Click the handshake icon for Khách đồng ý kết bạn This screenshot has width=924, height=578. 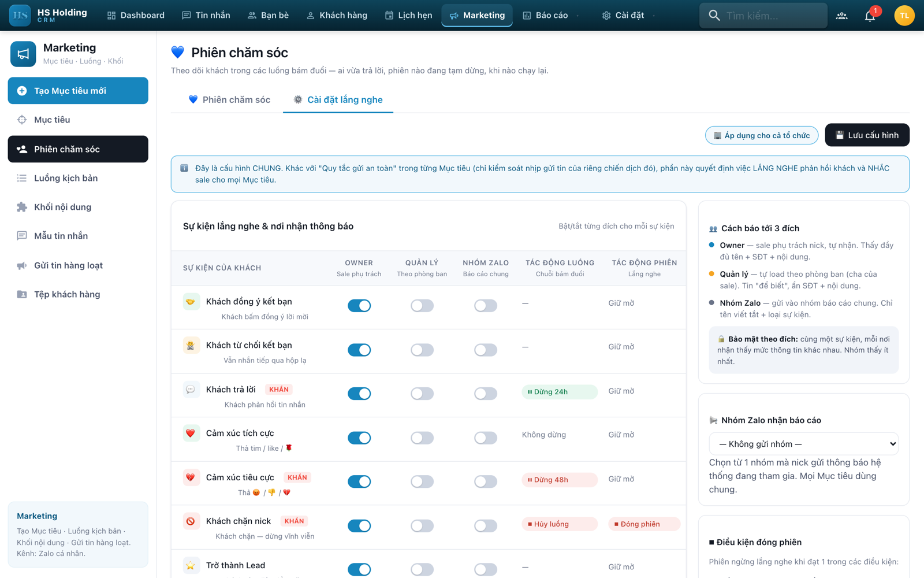[x=191, y=301]
